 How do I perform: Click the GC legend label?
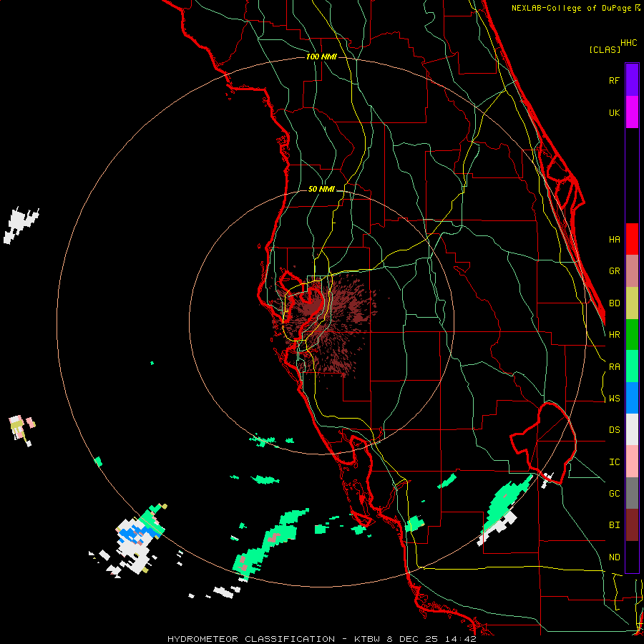coord(614,494)
